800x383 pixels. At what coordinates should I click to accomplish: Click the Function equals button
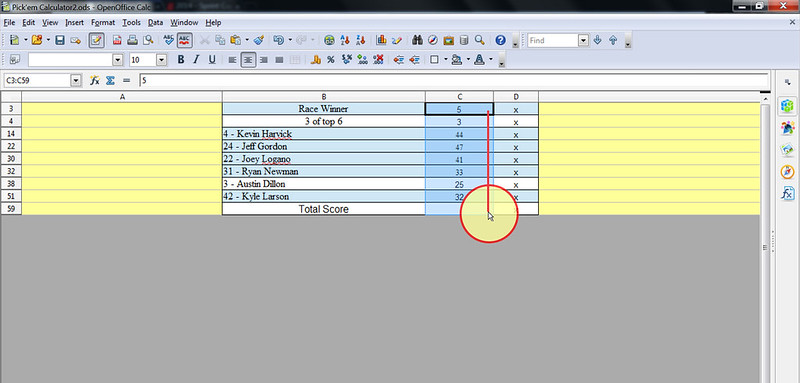point(127,80)
